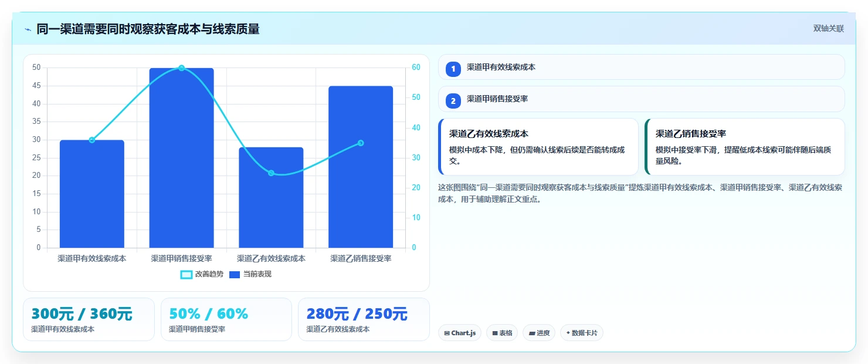Click trend line point over 渠道乙销售接受率 bar
The height and width of the screenshot is (364, 868).
[361, 143]
